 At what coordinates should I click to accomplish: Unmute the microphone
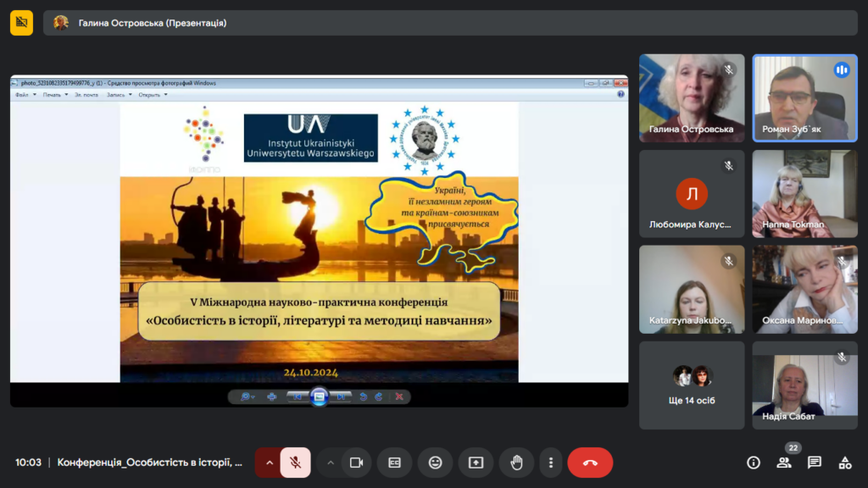295,463
